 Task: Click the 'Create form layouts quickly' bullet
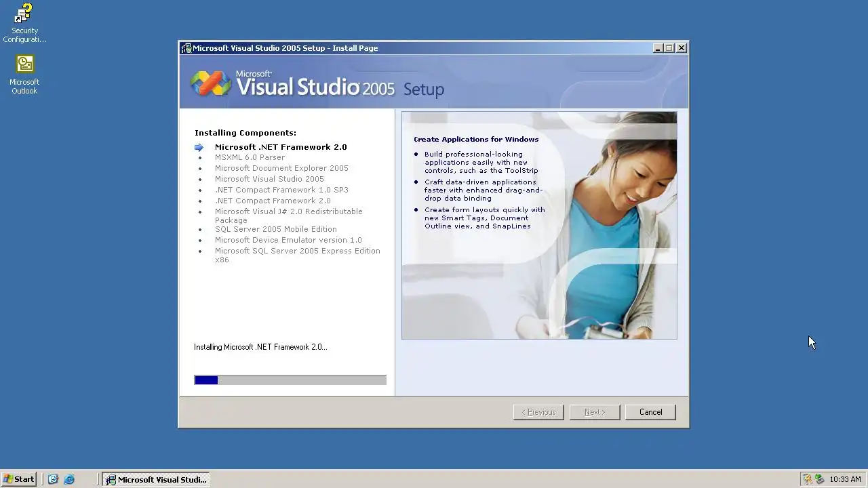click(485, 218)
